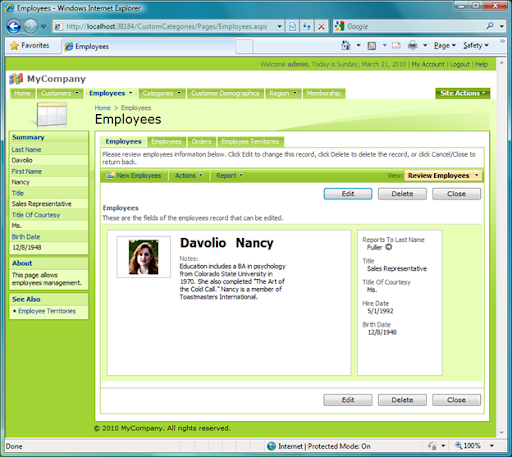Click the 'Davolio' summary value
Viewport: 512px width, 457px height.
click(x=22, y=160)
